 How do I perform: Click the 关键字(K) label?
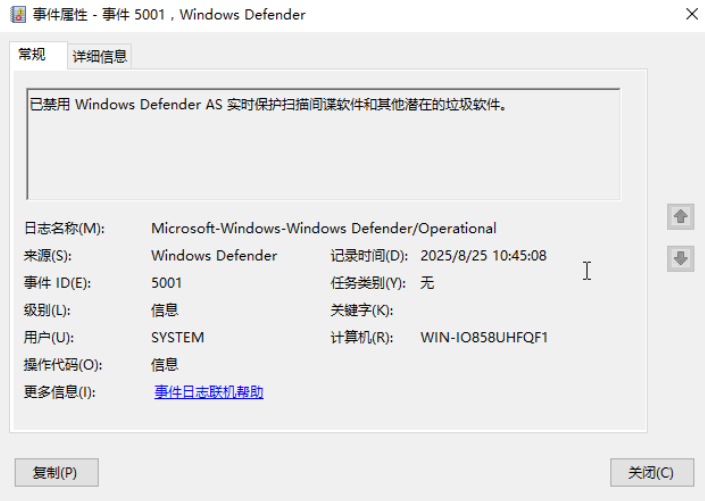coord(362,310)
